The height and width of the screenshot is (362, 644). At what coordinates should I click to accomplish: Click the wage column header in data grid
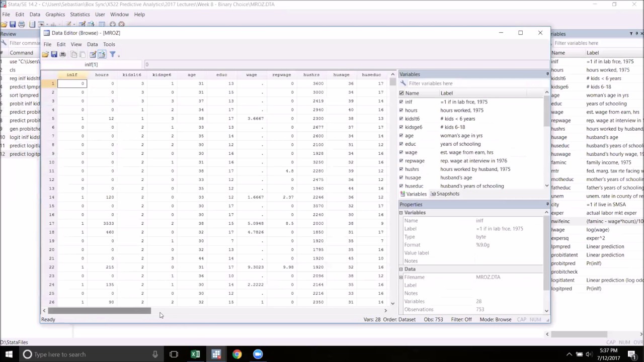pyautogui.click(x=252, y=75)
